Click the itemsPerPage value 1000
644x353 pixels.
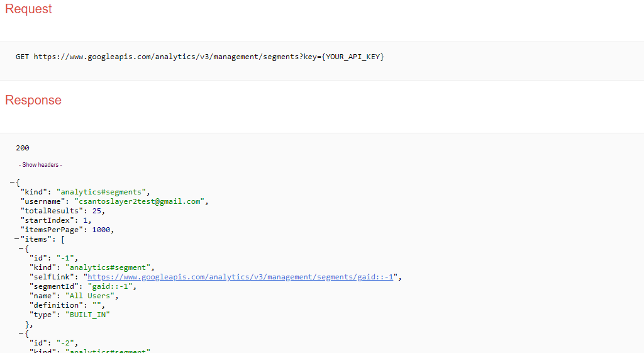pyautogui.click(x=101, y=230)
